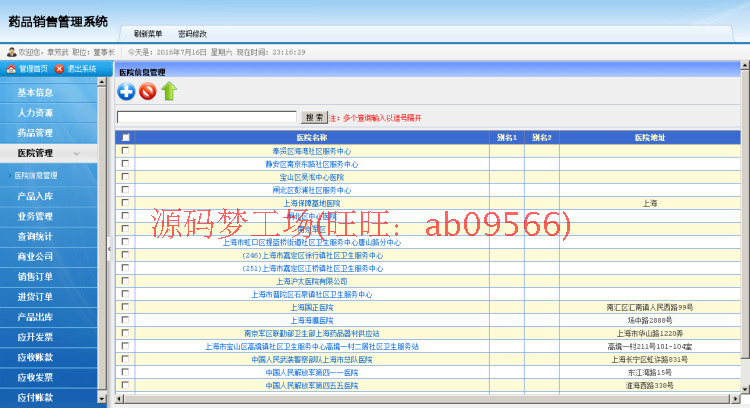Open the (251)上海市嘉定区江桥镇社区卫生服务中心 link
Image resolution: width=750 pixels, height=408 pixels.
(x=312, y=268)
